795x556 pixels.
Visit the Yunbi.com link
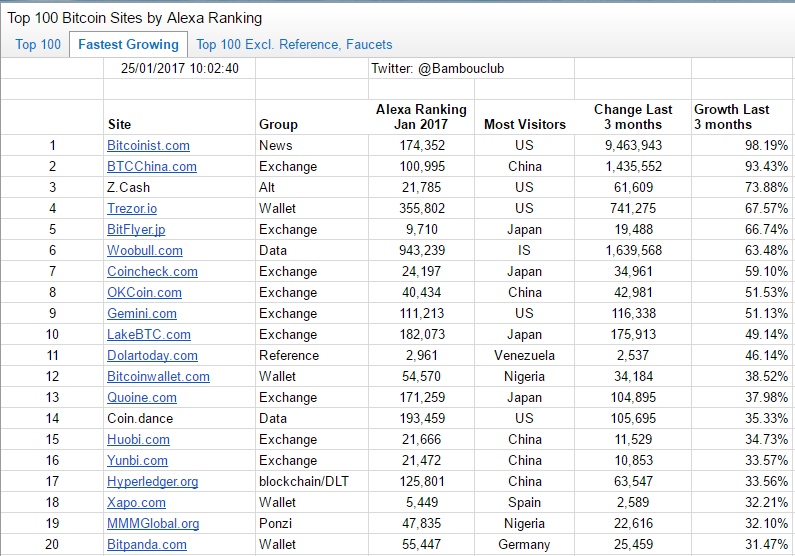tap(137, 461)
